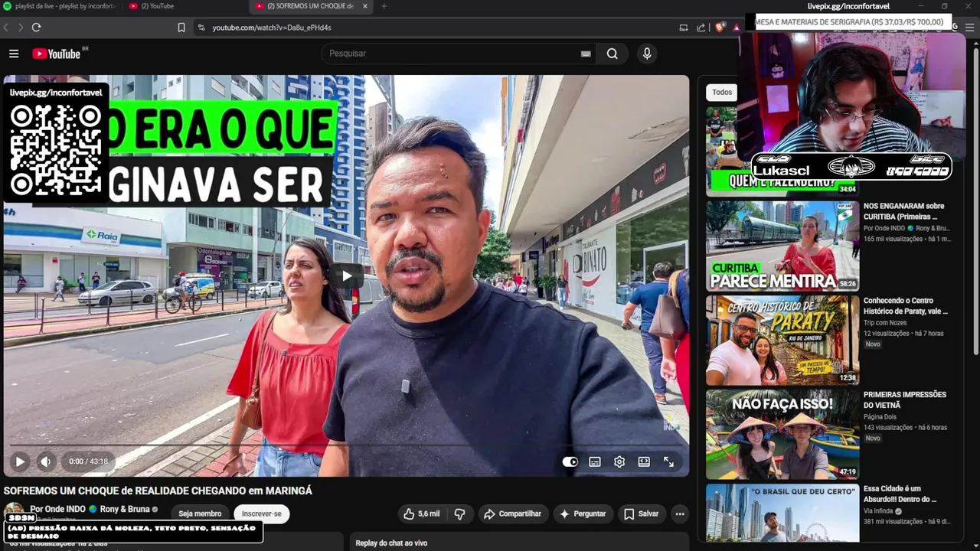Go forward with the browser forward arrow

point(21,28)
